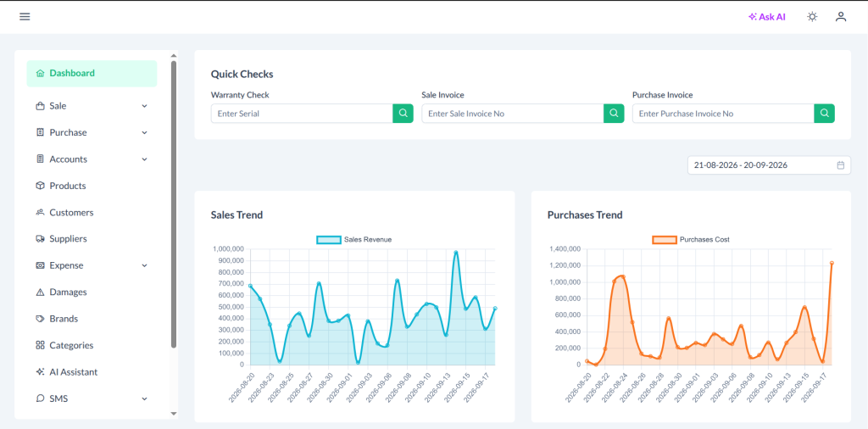Click the last purchases point above 1,200,000
The height and width of the screenshot is (429, 868).
click(832, 263)
